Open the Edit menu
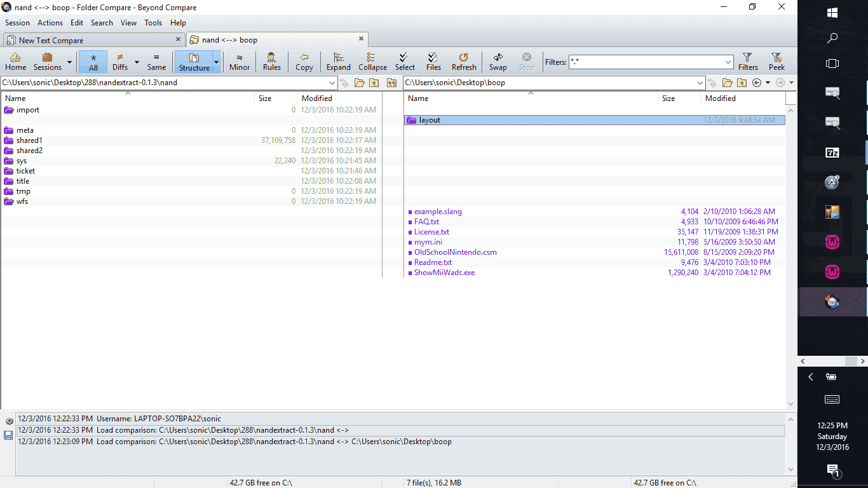 77,23
